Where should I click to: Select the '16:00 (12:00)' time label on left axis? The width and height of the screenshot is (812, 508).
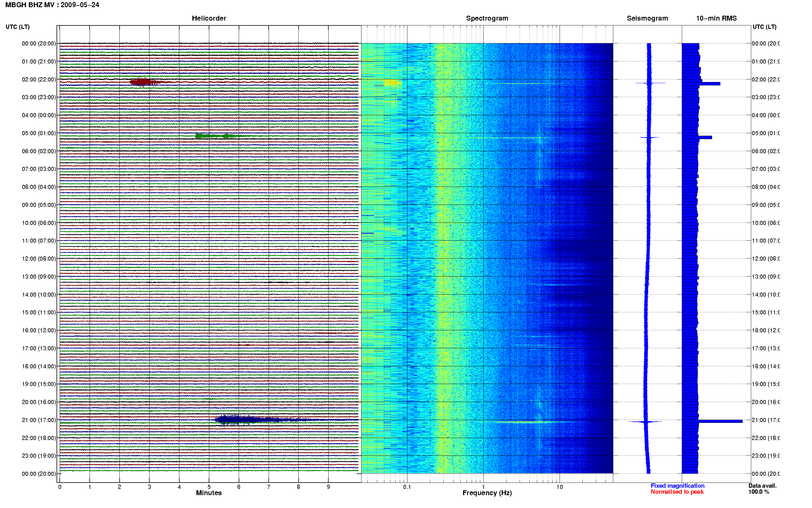pyautogui.click(x=39, y=330)
